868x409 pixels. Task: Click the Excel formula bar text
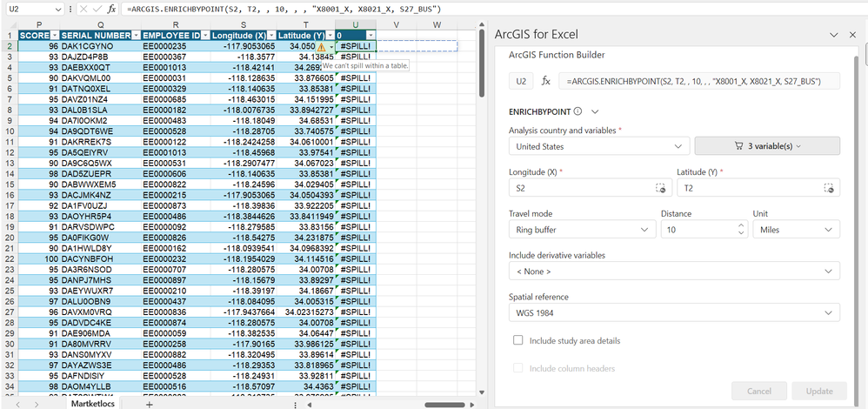pyautogui.click(x=284, y=9)
